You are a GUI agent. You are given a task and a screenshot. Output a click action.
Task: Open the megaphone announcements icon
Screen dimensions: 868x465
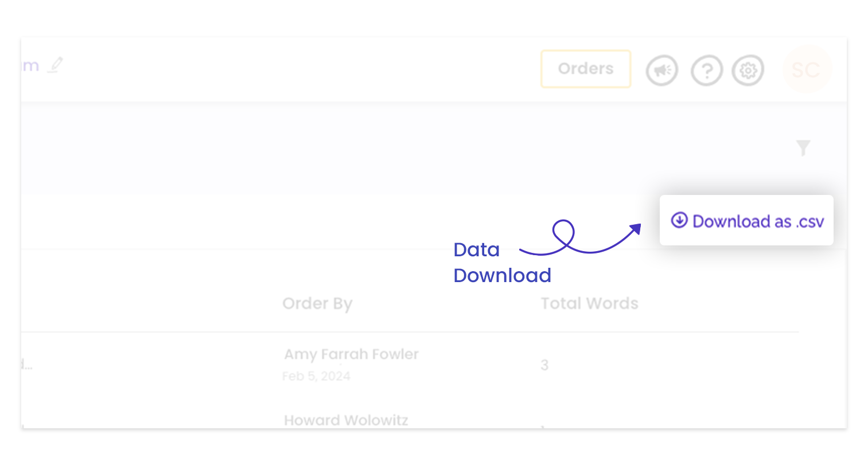(x=662, y=71)
